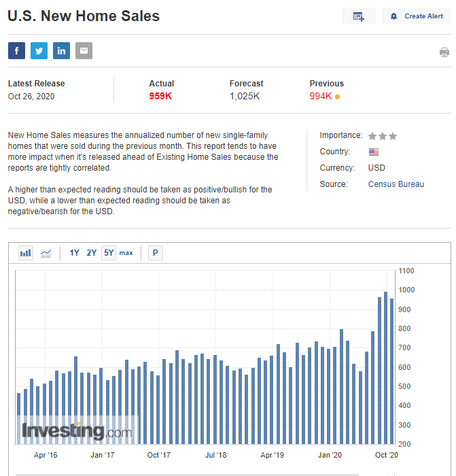The width and height of the screenshot is (456, 476).
Task: Select 2Y time range
Action: click(92, 253)
